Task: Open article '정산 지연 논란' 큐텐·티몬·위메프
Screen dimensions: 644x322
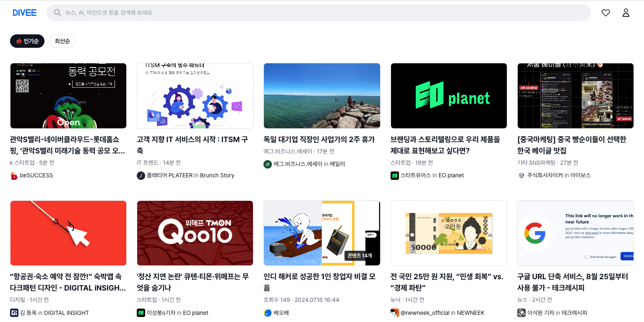Action: [x=193, y=282]
